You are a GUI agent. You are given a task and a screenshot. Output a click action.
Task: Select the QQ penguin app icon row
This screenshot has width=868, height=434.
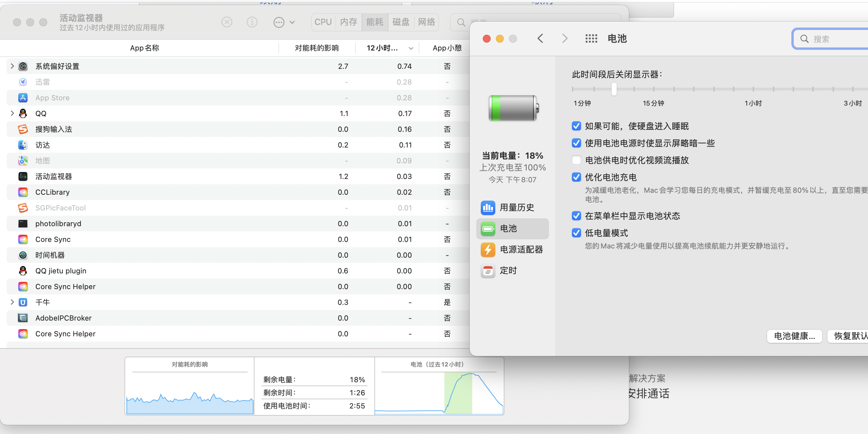click(x=23, y=114)
